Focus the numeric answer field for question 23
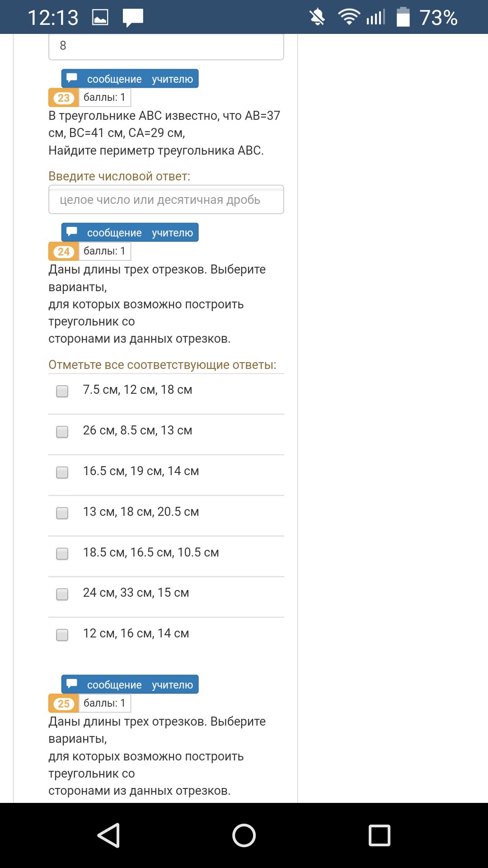The image size is (488, 868). 166,199
